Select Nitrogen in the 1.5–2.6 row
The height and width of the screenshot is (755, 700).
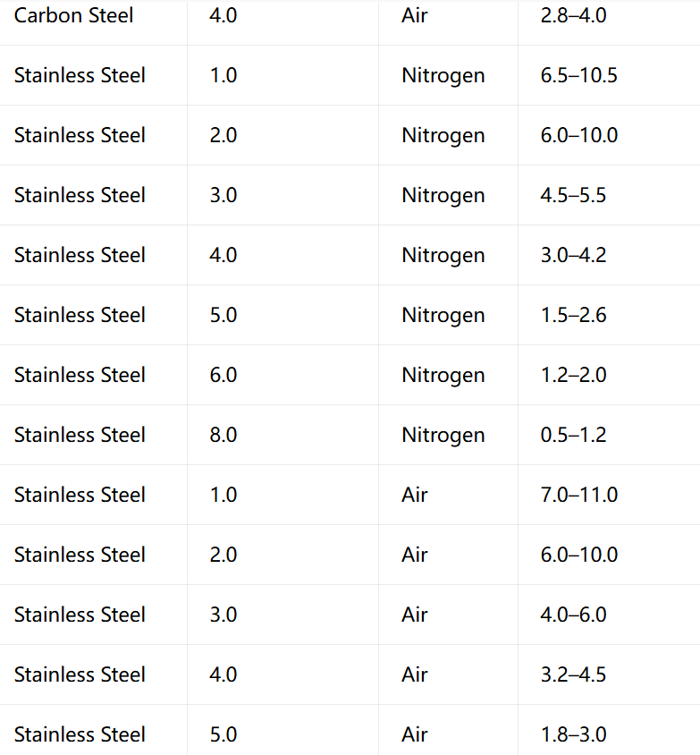click(443, 316)
